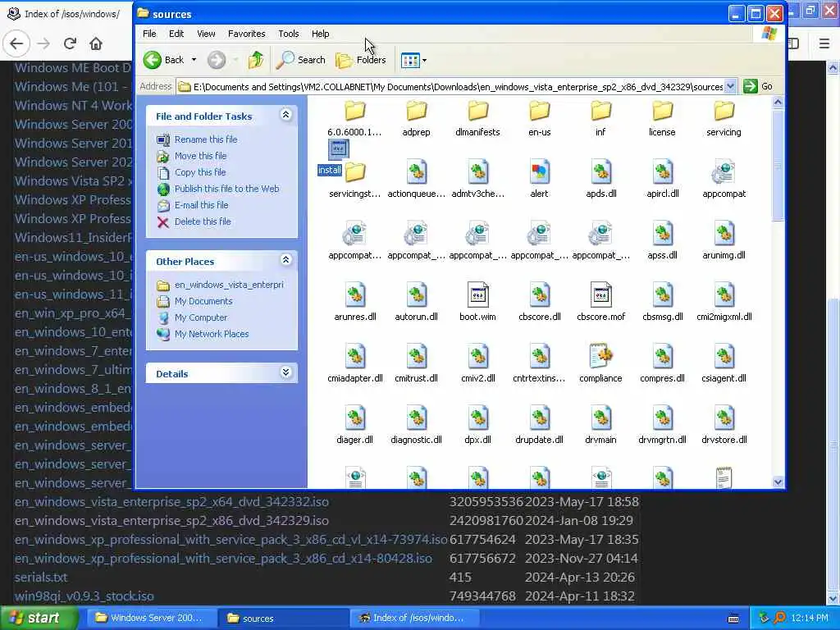The width and height of the screenshot is (840, 630).
Task: Go up one folder level
Action: tap(256, 60)
